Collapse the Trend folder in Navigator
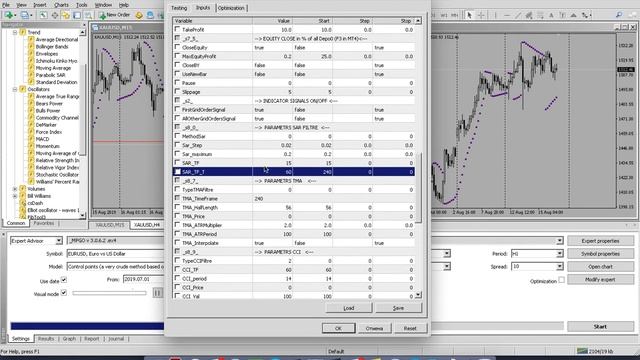Screen dimensions: 640x360 (x=15, y=32)
